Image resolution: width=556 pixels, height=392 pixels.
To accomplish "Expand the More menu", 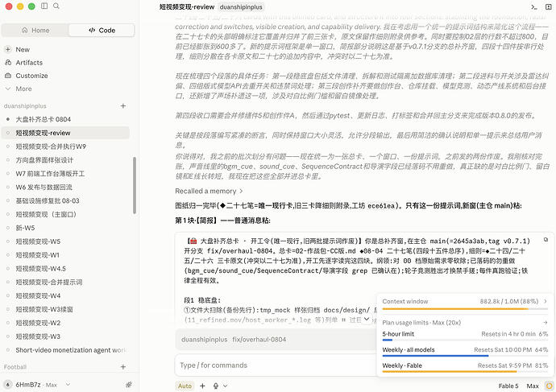I will point(23,89).
